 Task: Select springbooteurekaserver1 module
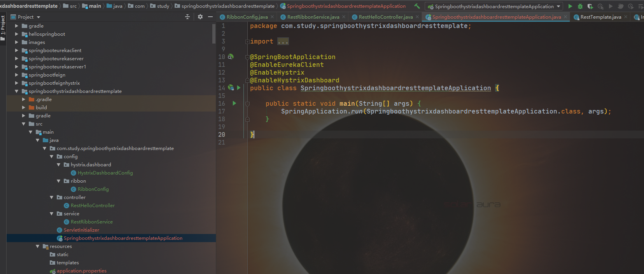[x=57, y=67]
